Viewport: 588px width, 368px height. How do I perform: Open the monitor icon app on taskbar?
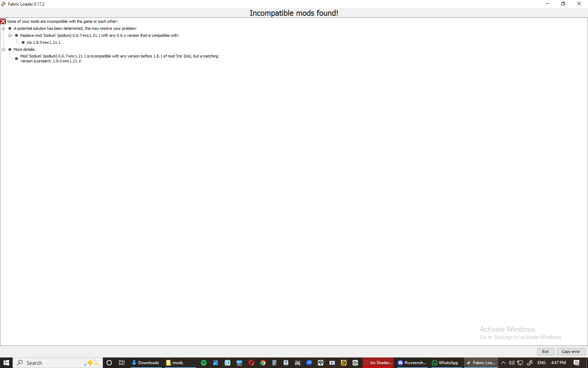point(239,363)
